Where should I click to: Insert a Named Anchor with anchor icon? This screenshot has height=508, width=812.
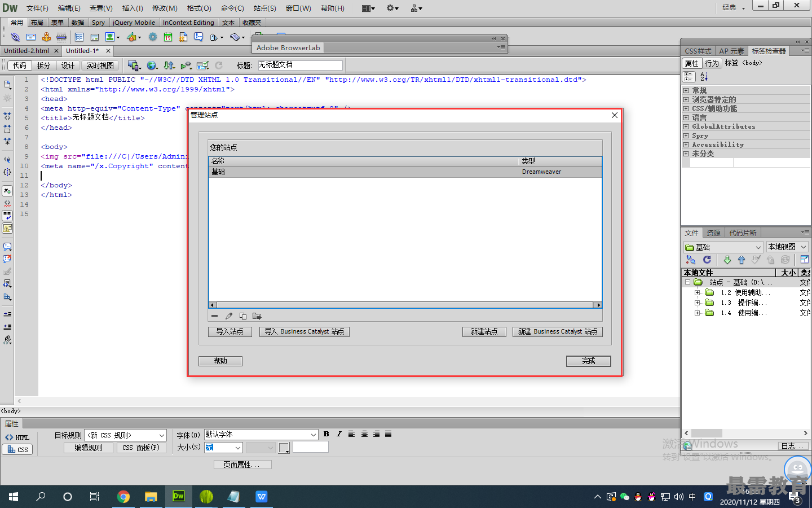[46, 37]
